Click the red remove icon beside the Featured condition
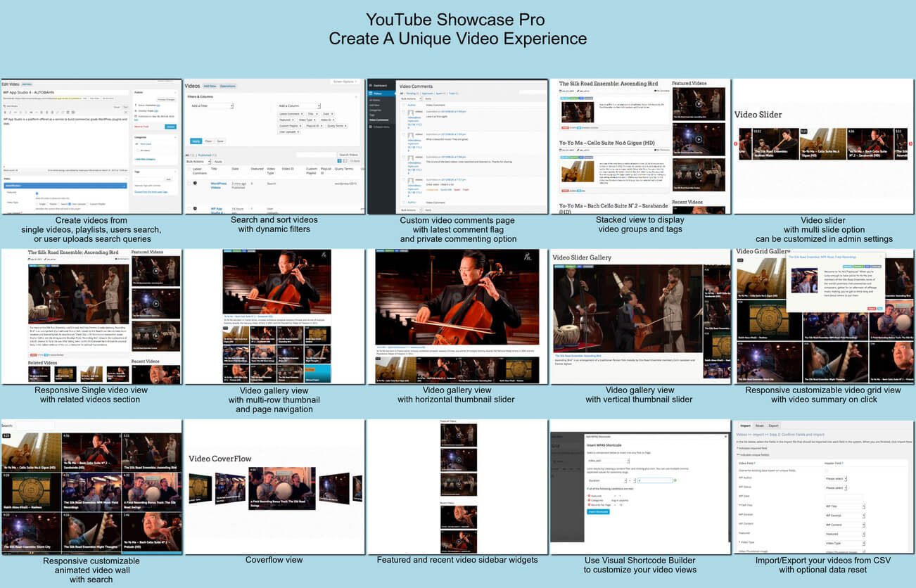The image size is (916, 588). tap(589, 496)
